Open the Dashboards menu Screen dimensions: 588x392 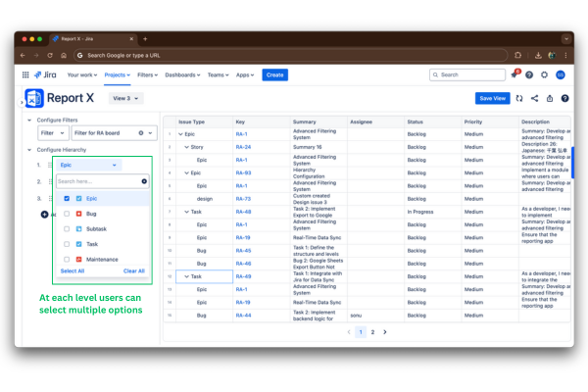[x=182, y=75]
